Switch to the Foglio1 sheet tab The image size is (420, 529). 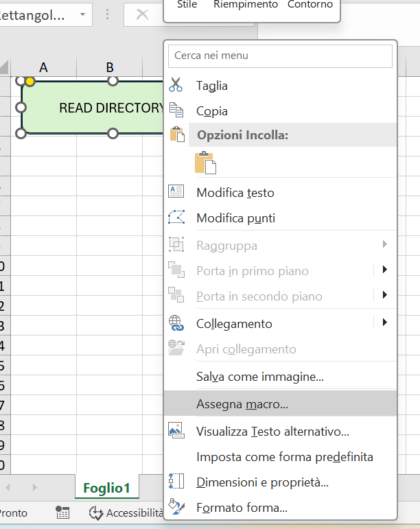(106, 488)
